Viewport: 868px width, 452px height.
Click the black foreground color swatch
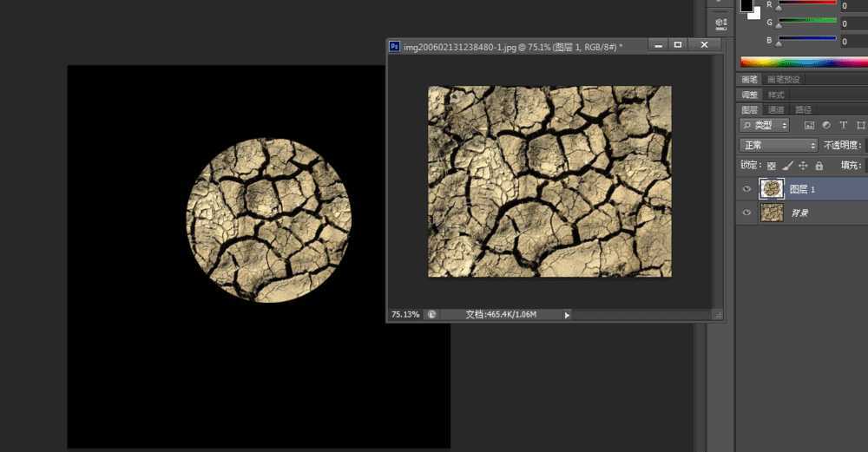click(746, 5)
